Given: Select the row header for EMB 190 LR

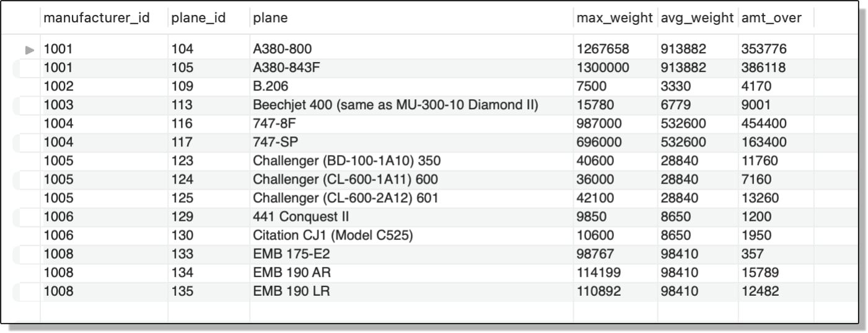Looking at the screenshot, I should [27, 291].
